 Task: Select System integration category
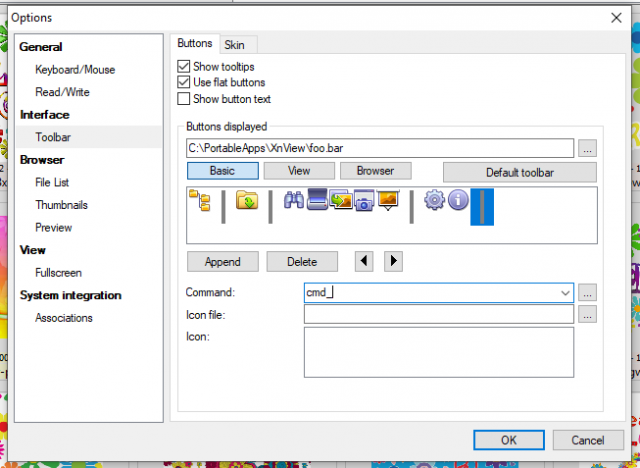pos(71,295)
